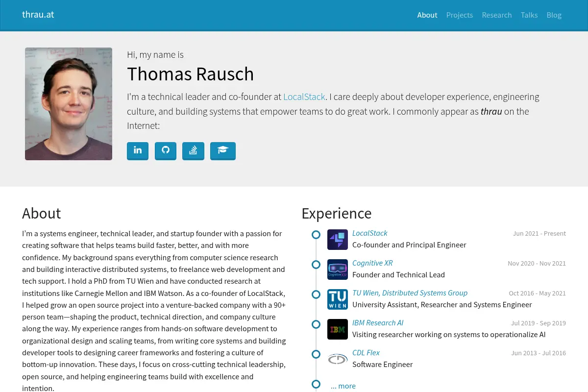Open the Research nav item
Image resolution: width=588 pixels, height=392 pixels.
(497, 15)
